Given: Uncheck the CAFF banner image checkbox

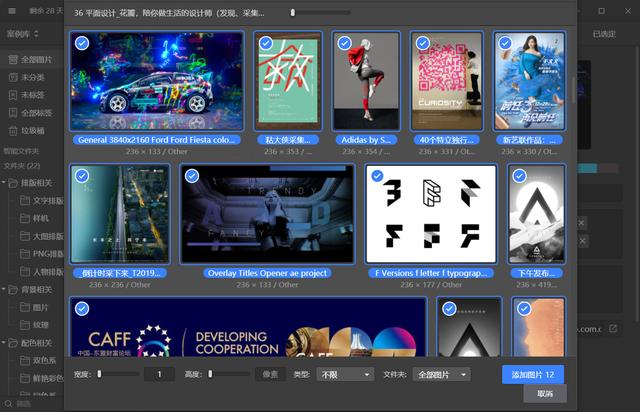Looking at the screenshot, I should 82,309.
